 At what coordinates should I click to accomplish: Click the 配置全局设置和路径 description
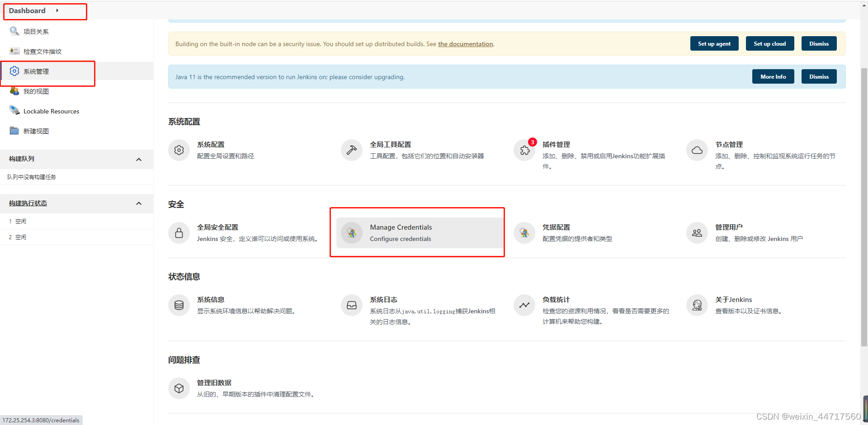pos(226,156)
